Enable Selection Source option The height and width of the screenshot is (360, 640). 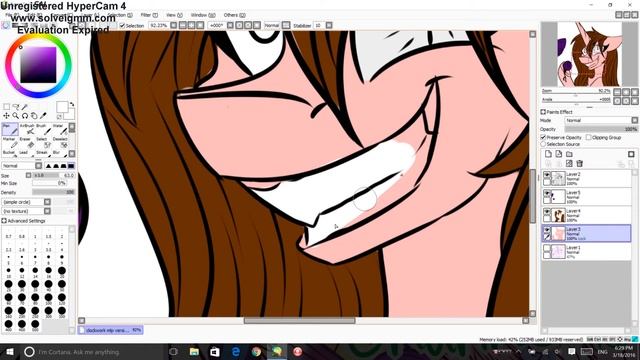tap(543, 144)
